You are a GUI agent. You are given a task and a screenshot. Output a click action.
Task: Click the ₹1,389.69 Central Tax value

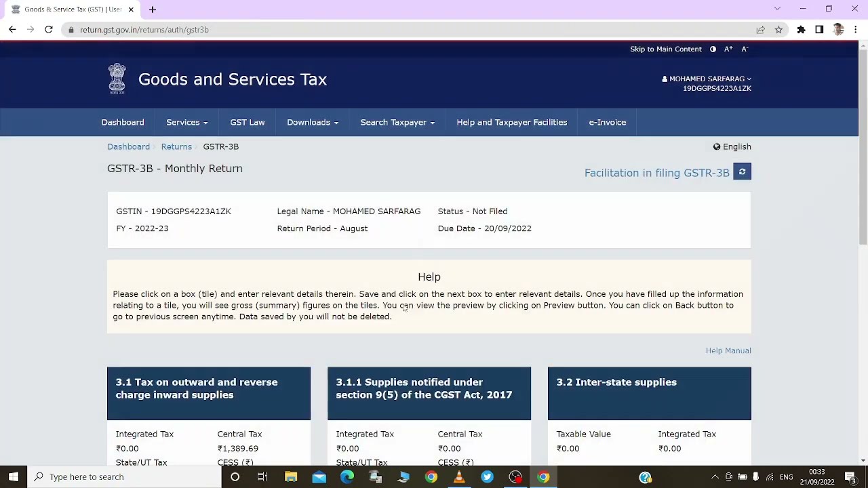click(238, 448)
